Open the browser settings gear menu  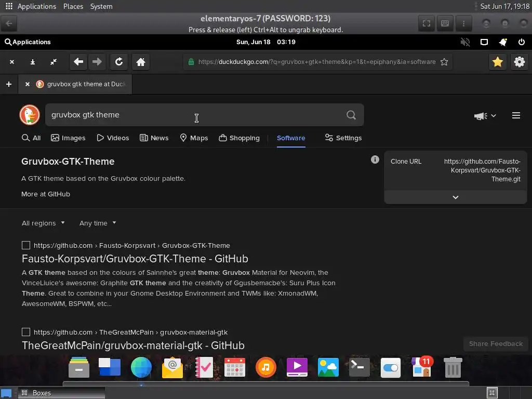tap(519, 62)
